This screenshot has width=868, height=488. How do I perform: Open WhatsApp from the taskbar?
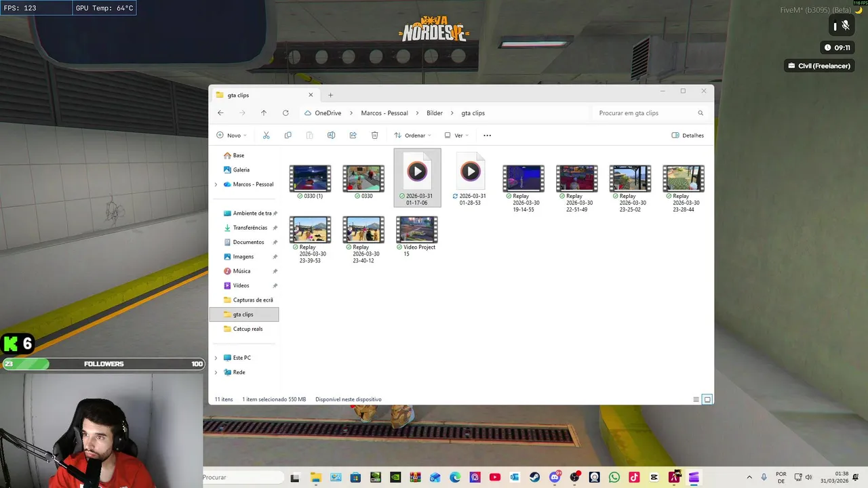[x=614, y=477]
